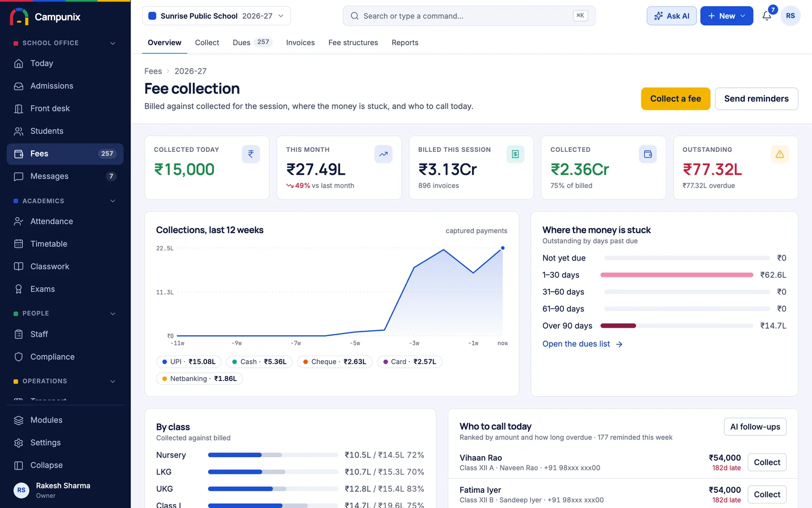Click the Outstanding warning icon
Screen dimensions: 812x508
click(x=780, y=154)
